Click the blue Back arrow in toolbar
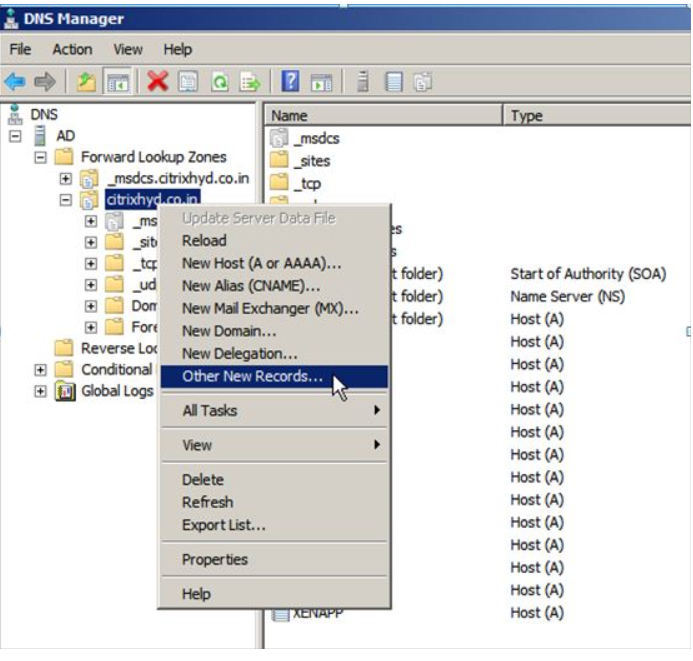 (x=15, y=82)
